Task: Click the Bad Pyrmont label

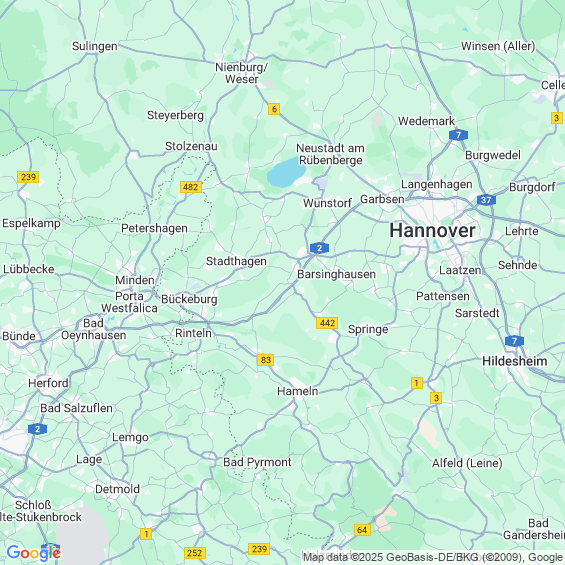Action: click(x=257, y=462)
